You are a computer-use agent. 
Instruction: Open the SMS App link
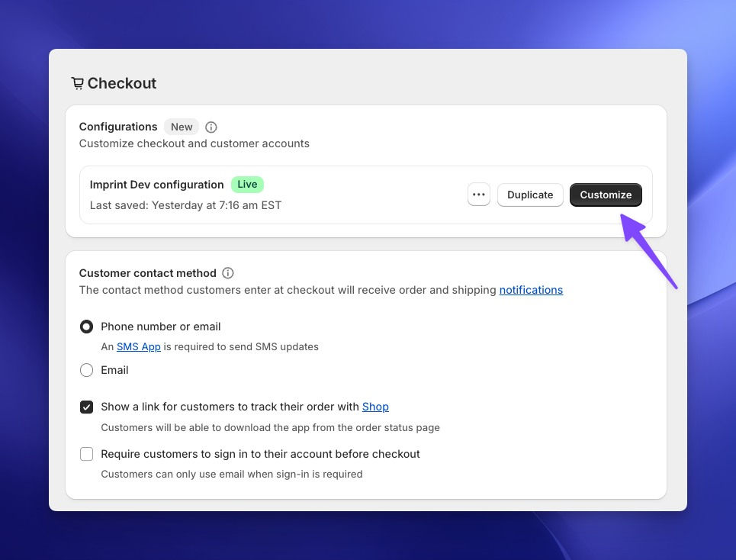[138, 346]
